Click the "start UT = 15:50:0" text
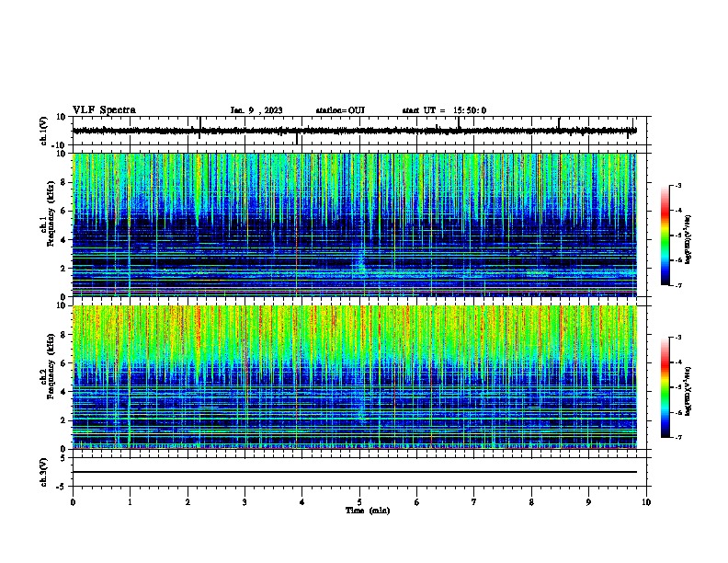Screen dimensions: 728x563 (x=444, y=110)
